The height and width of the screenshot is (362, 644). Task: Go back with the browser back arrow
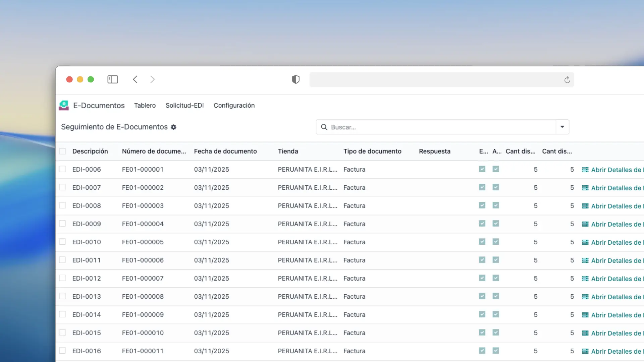135,79
